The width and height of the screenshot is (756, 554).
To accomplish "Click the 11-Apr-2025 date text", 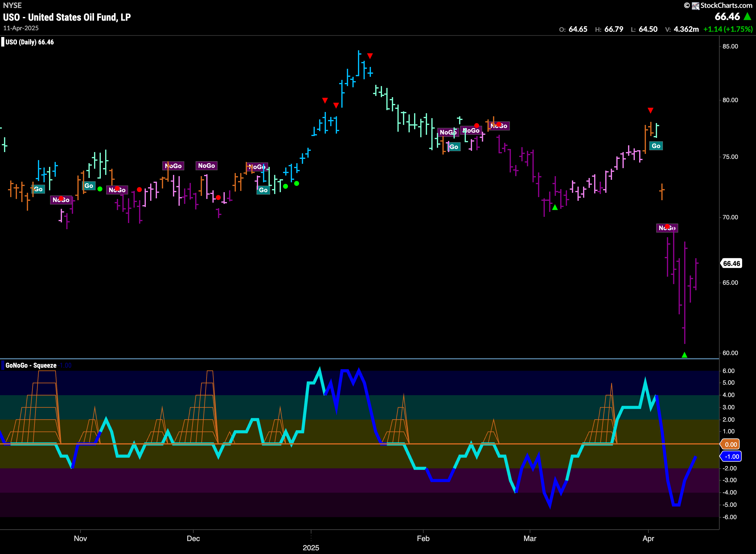I will pyautogui.click(x=21, y=28).
